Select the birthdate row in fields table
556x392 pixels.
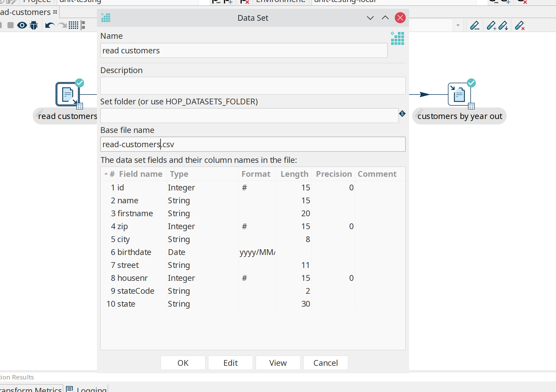134,252
